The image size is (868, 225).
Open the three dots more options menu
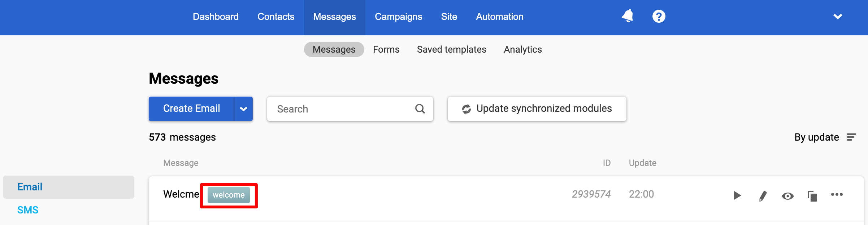[837, 194]
